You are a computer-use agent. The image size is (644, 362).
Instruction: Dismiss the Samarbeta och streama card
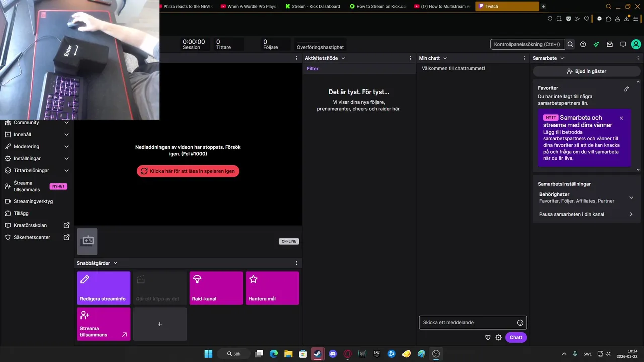click(x=621, y=118)
